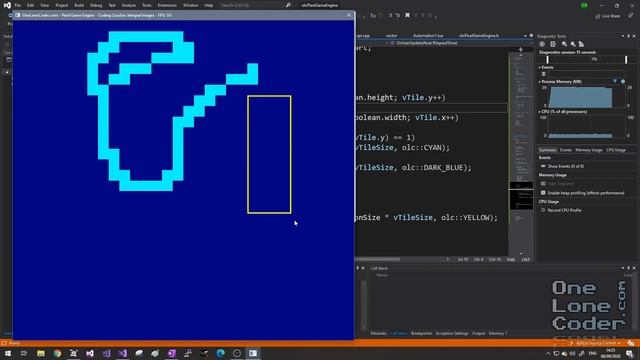Image resolution: width=640 pixels, height=360 pixels.
Task: Click the feedback icon beside Live Share
Action: 631,16
